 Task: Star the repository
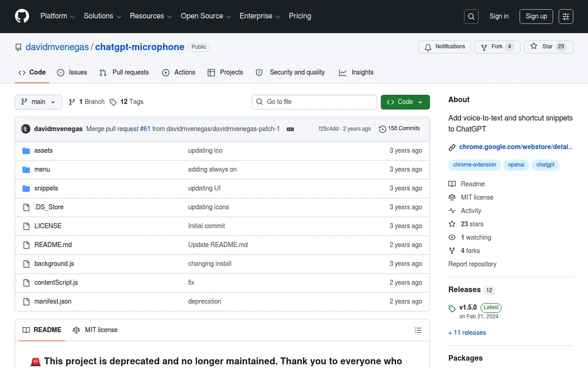click(x=548, y=47)
